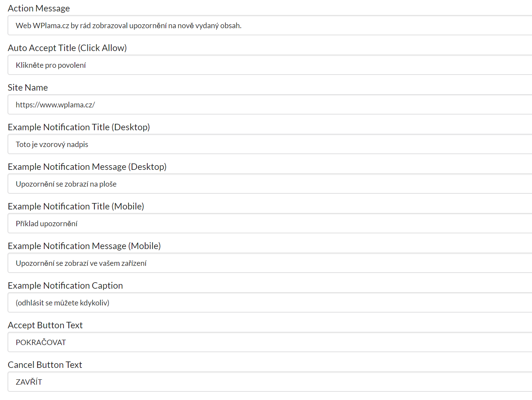Focus the field containing "Klikněte pro povolení"
Image resolution: width=532 pixels, height=400 pixels.
[270, 65]
